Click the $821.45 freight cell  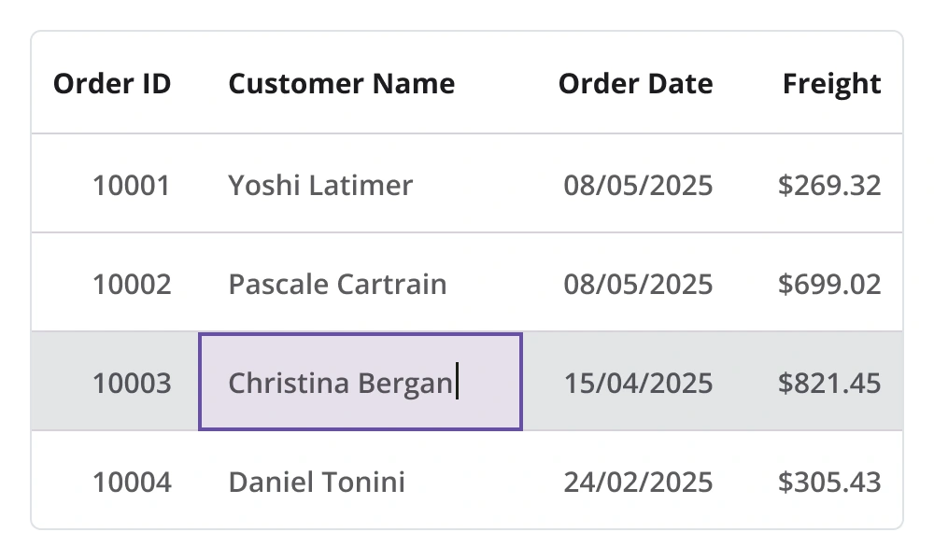(x=829, y=383)
